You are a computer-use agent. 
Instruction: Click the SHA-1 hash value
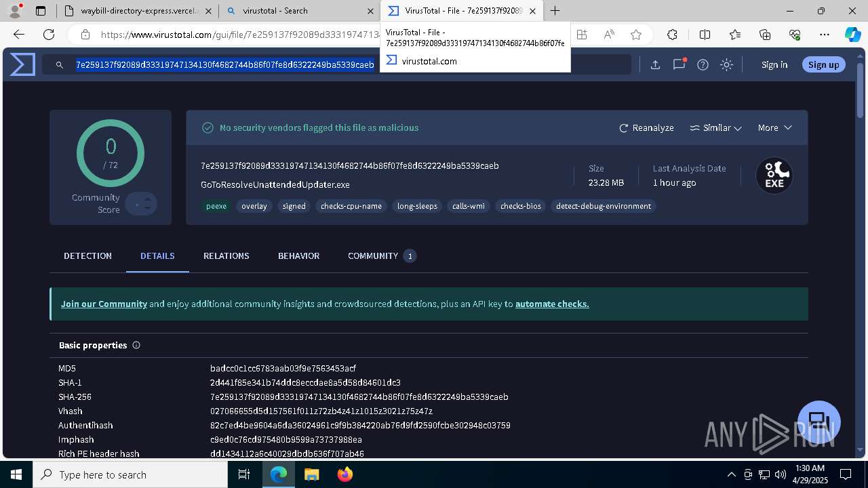coord(305,383)
